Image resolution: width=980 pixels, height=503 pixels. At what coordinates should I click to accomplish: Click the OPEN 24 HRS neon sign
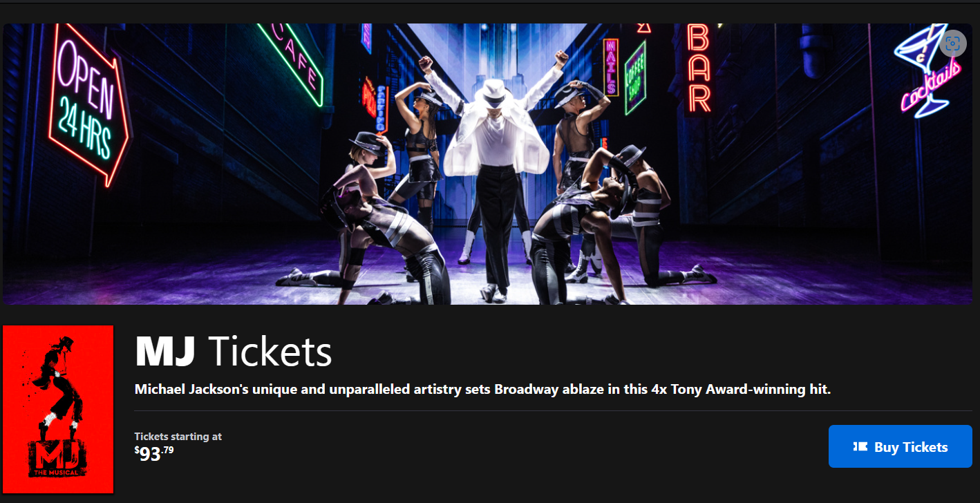[86, 102]
